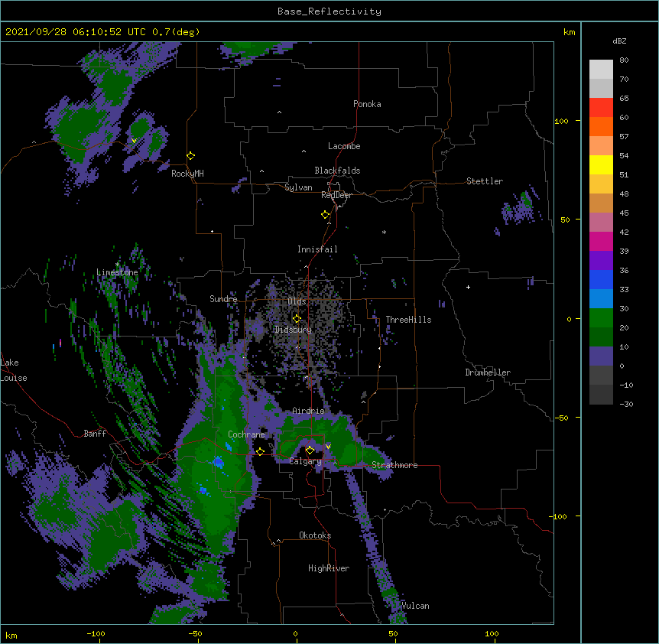Click the yellow V marker northwest of RockyMH

coord(134,141)
